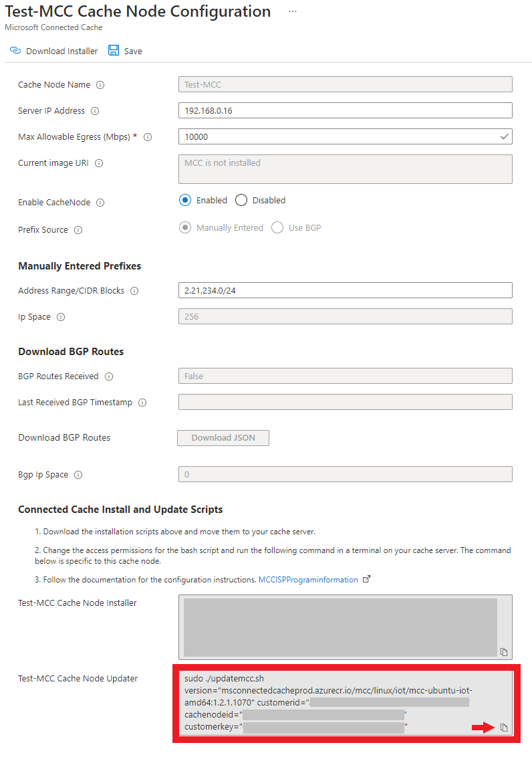Image resolution: width=532 pixels, height=757 pixels.
Task: Select the Disabled cache node option
Action: (x=241, y=201)
